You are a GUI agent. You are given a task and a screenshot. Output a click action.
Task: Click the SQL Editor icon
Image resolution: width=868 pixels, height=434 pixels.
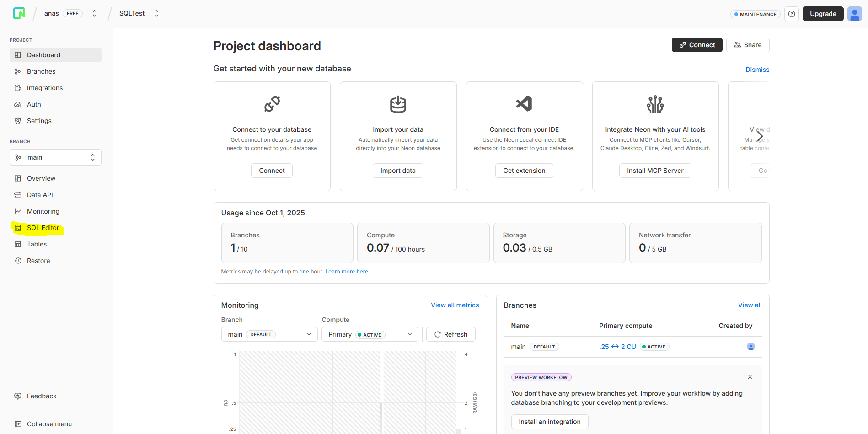pyautogui.click(x=18, y=228)
